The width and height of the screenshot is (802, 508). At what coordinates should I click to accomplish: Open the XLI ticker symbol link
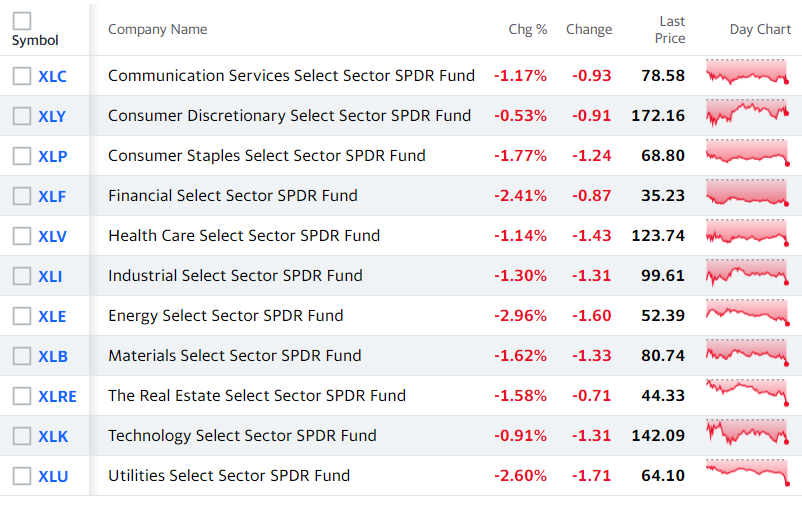click(50, 276)
